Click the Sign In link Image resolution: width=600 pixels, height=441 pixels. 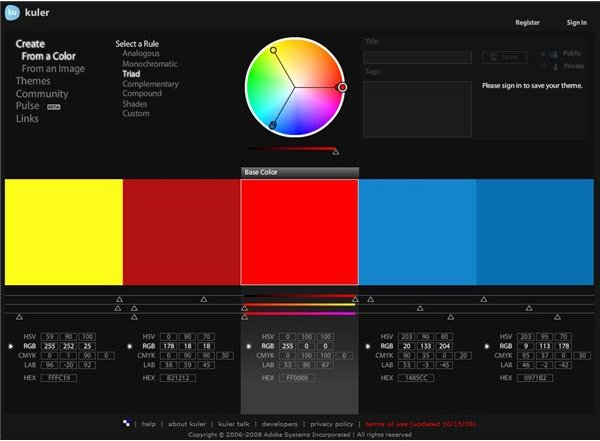576,23
